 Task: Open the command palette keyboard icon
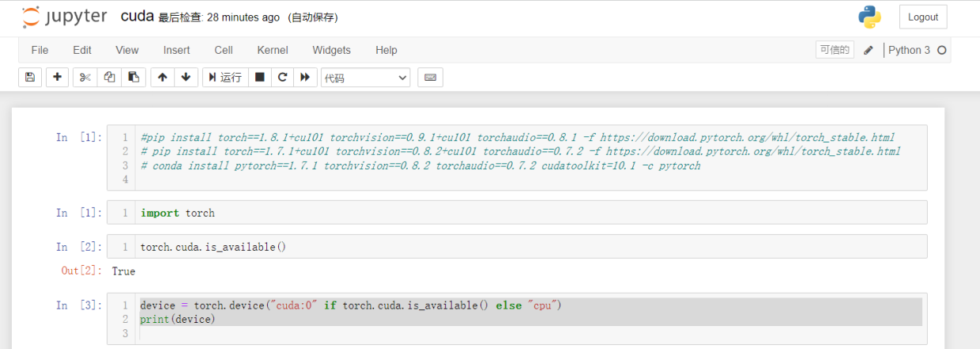(x=431, y=78)
